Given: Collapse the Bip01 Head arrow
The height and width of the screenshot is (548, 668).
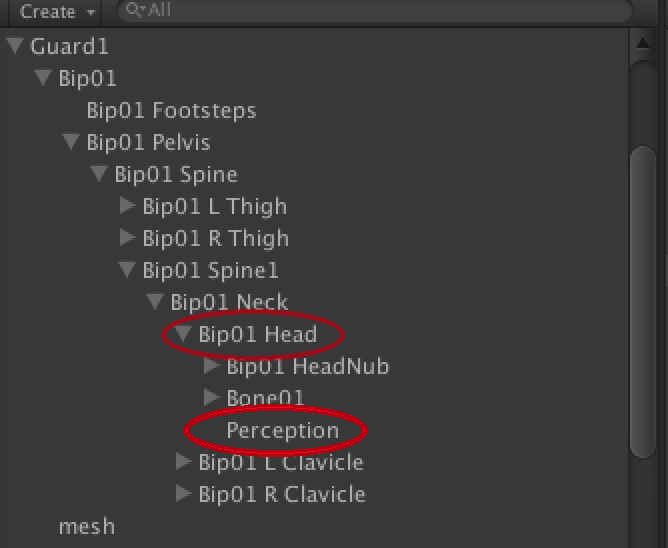Looking at the screenshot, I should point(183,334).
